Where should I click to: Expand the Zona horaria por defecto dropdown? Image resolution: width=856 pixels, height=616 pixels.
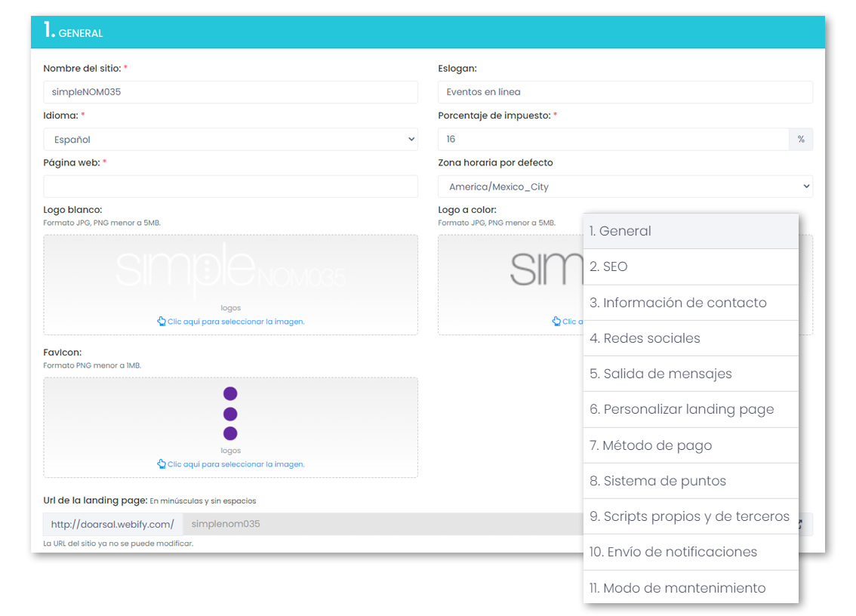625,186
